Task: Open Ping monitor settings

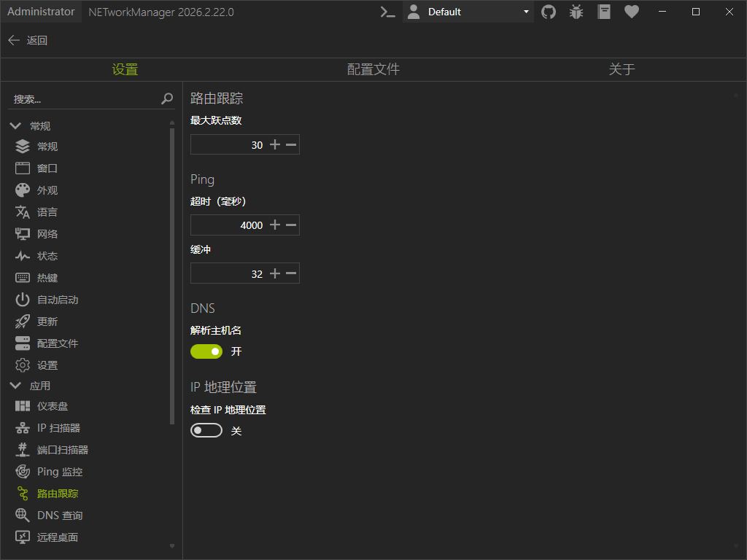Action: pyautogui.click(x=58, y=472)
